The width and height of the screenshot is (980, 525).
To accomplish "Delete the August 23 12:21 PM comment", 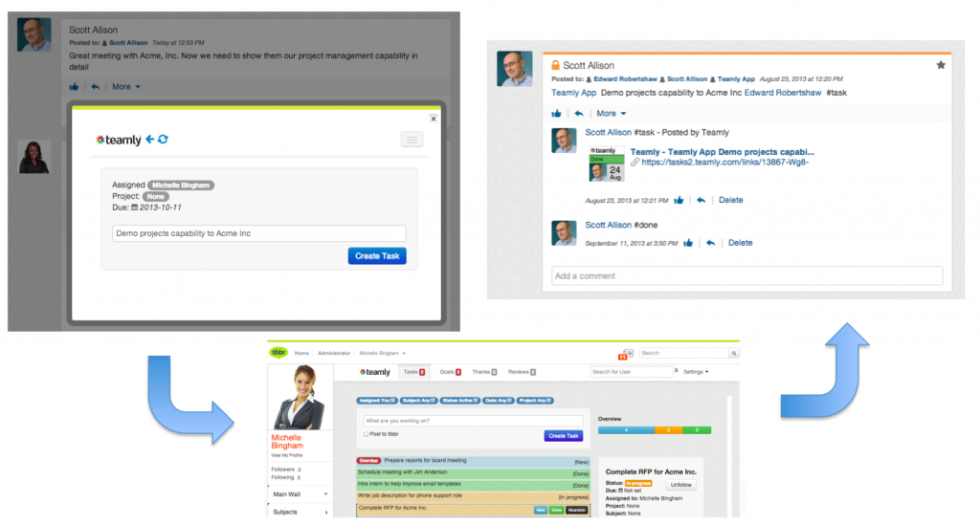I will coord(730,201).
